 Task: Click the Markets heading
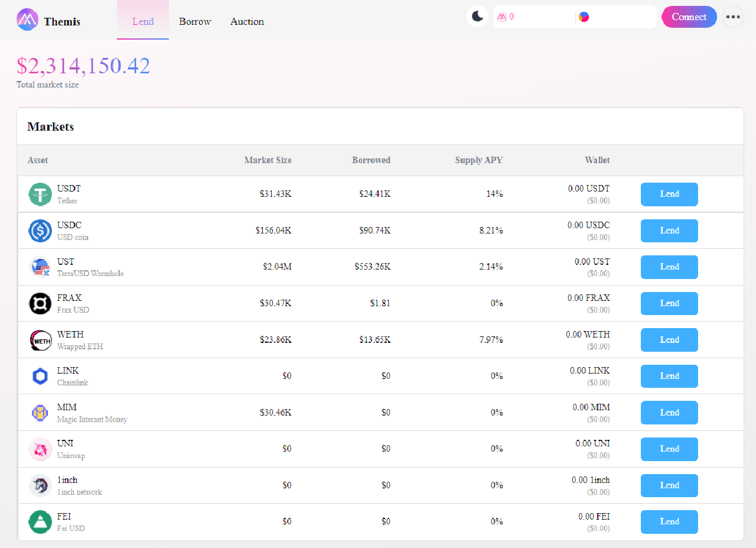click(51, 127)
